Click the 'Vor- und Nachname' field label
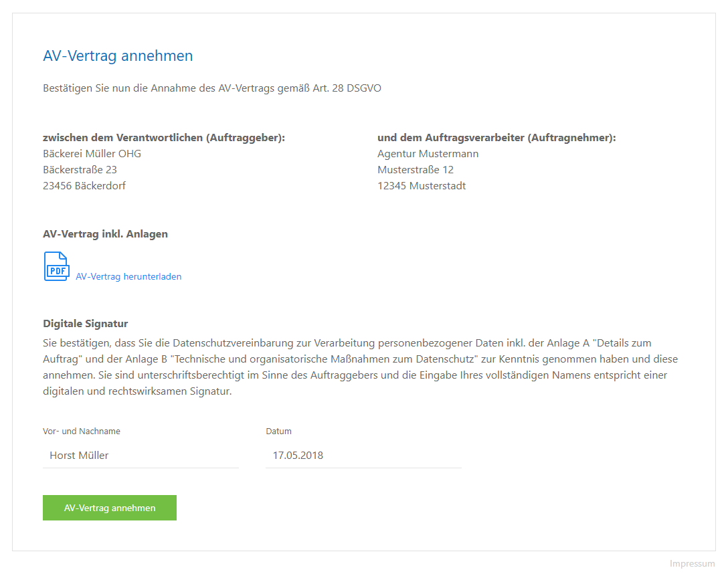The width and height of the screenshot is (728, 578). click(x=82, y=431)
